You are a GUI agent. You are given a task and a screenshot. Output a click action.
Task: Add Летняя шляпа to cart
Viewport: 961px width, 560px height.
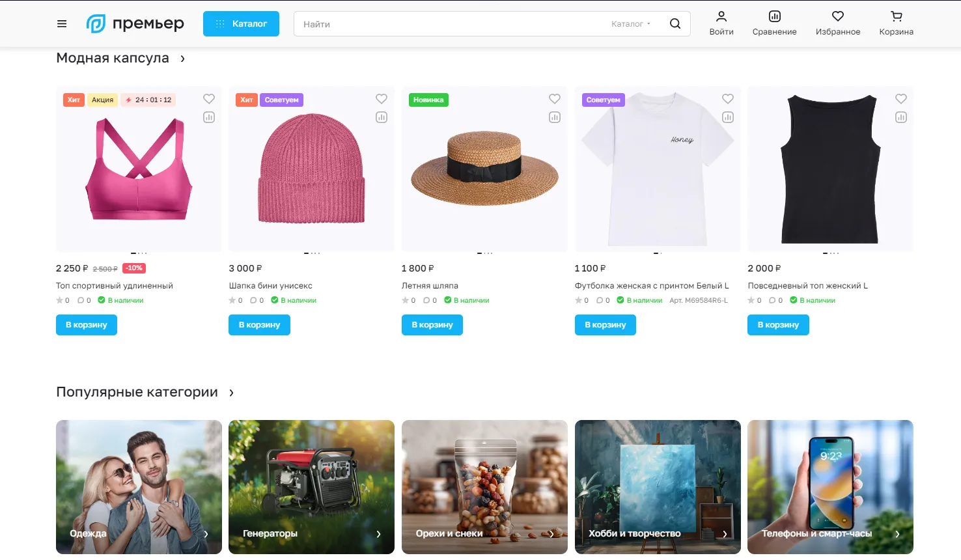[432, 325]
